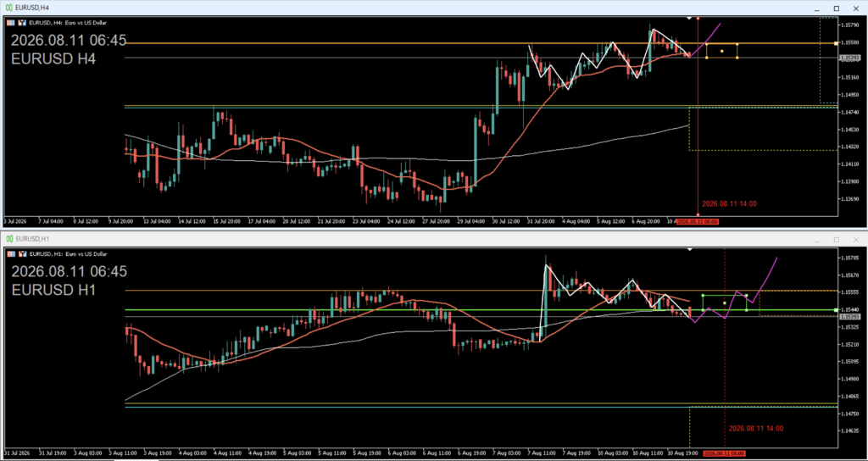This screenshot has width=868, height=461.
Task: Click the green candlestick icon in EURUSD,H4 title bar
Action: pos(9,8)
